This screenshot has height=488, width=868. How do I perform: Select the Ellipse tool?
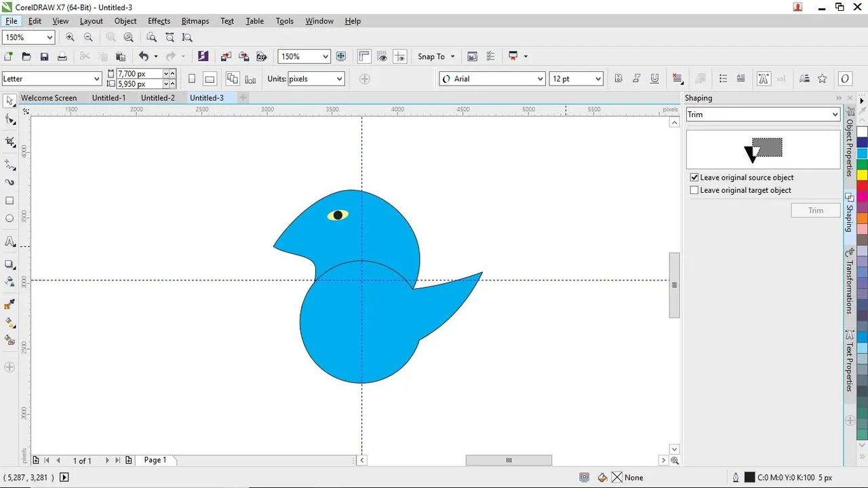click(x=9, y=219)
